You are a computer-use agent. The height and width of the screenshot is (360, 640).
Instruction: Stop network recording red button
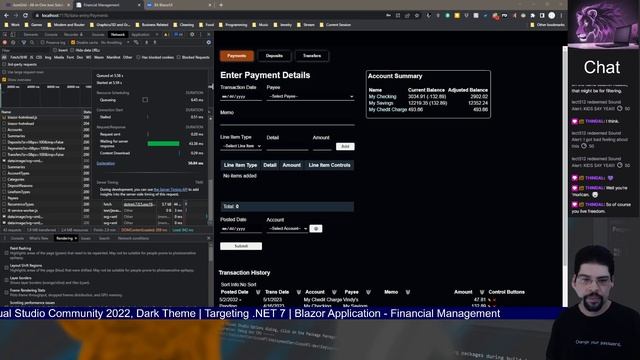click(x=5, y=42)
